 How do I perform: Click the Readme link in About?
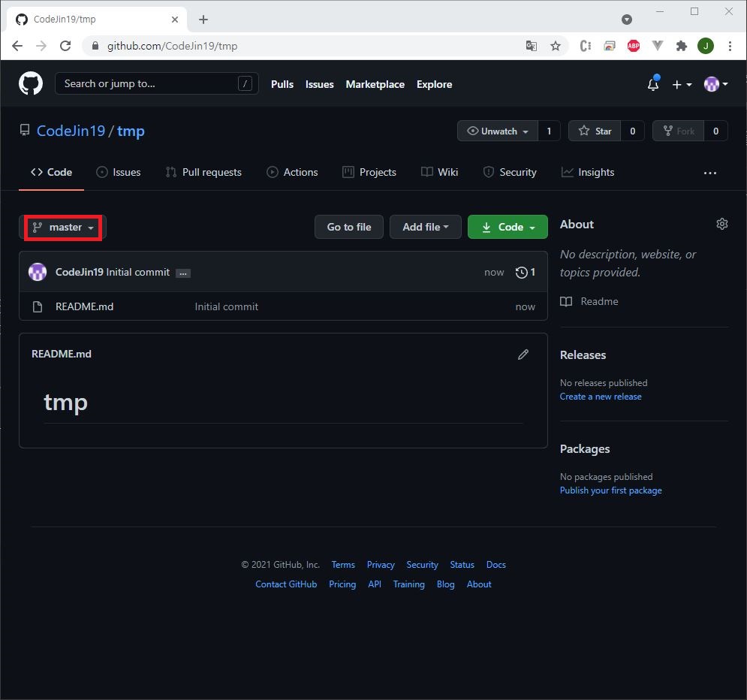point(599,301)
